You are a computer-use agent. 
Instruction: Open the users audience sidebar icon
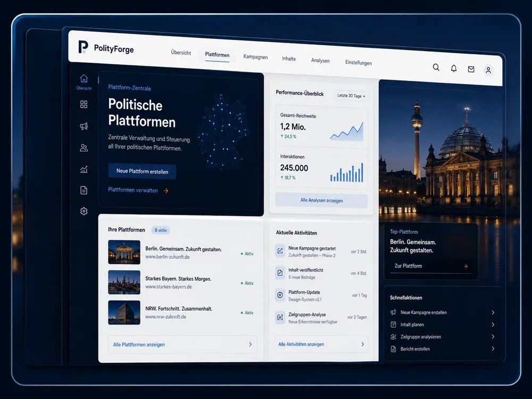pyautogui.click(x=84, y=148)
